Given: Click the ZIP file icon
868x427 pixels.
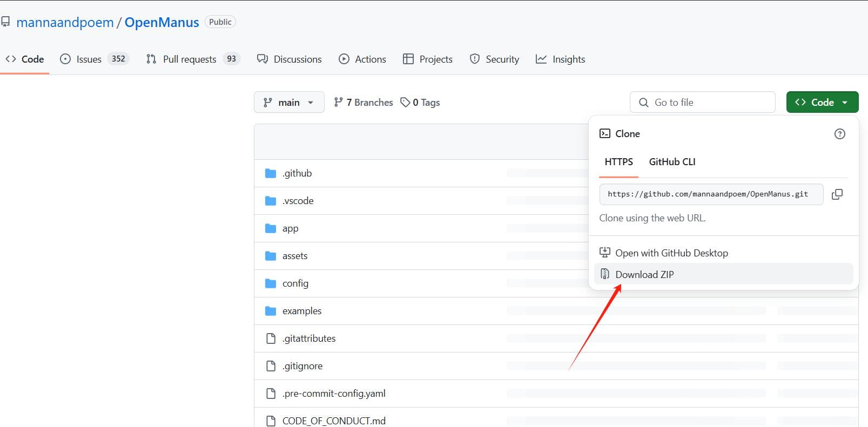Looking at the screenshot, I should click(x=605, y=274).
